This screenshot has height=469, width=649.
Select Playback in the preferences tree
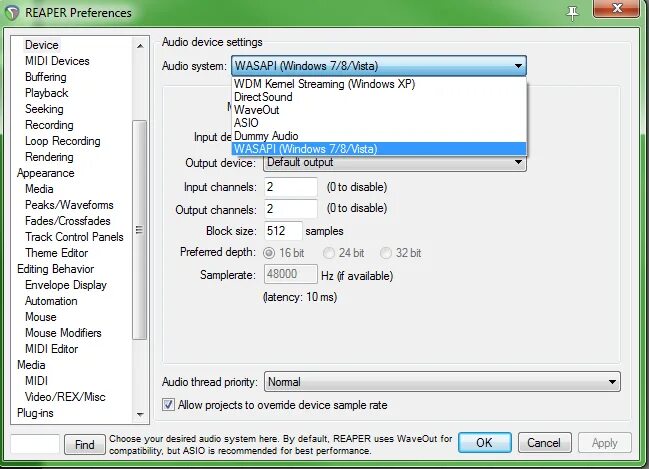tap(46, 93)
